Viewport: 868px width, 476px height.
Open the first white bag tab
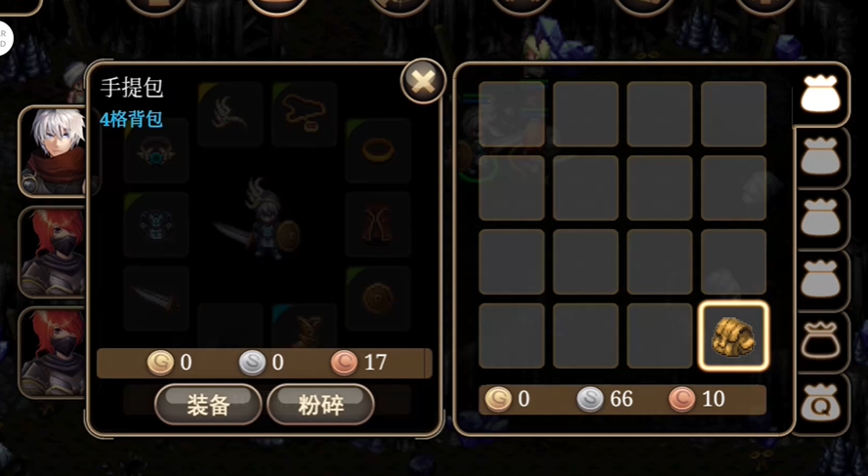tap(821, 94)
